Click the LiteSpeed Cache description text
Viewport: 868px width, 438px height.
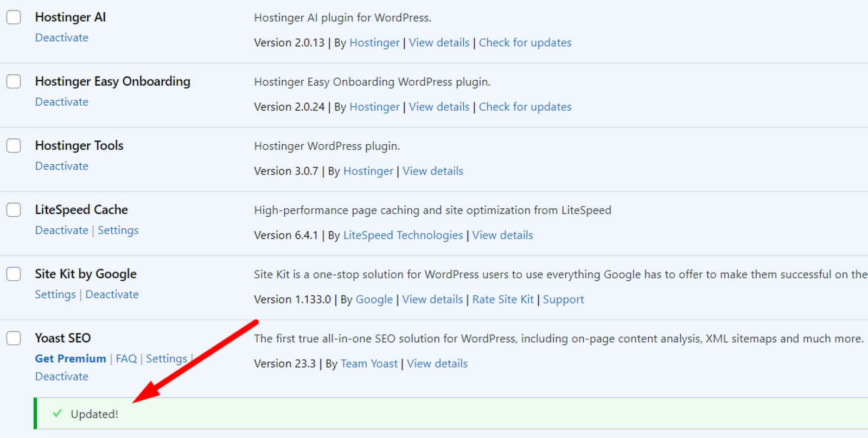[432, 210]
